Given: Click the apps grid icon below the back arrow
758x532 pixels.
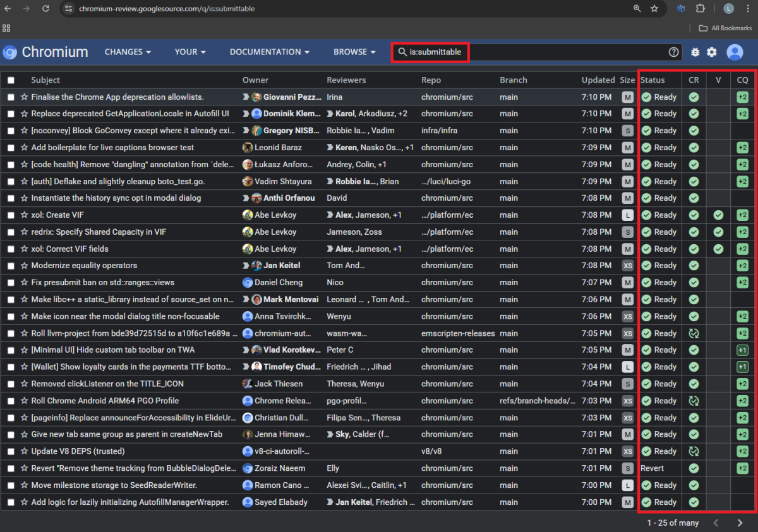Looking at the screenshot, I should [7, 28].
